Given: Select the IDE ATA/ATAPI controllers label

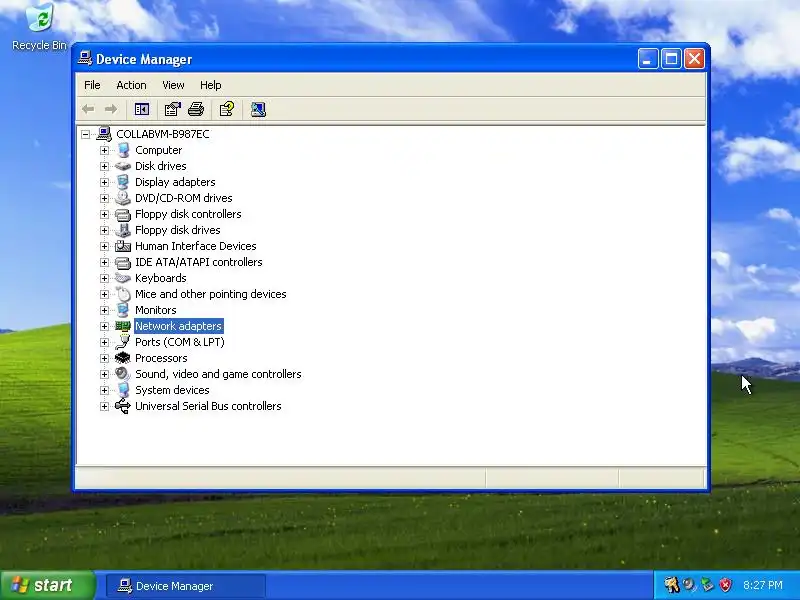Looking at the screenshot, I should pos(198,262).
